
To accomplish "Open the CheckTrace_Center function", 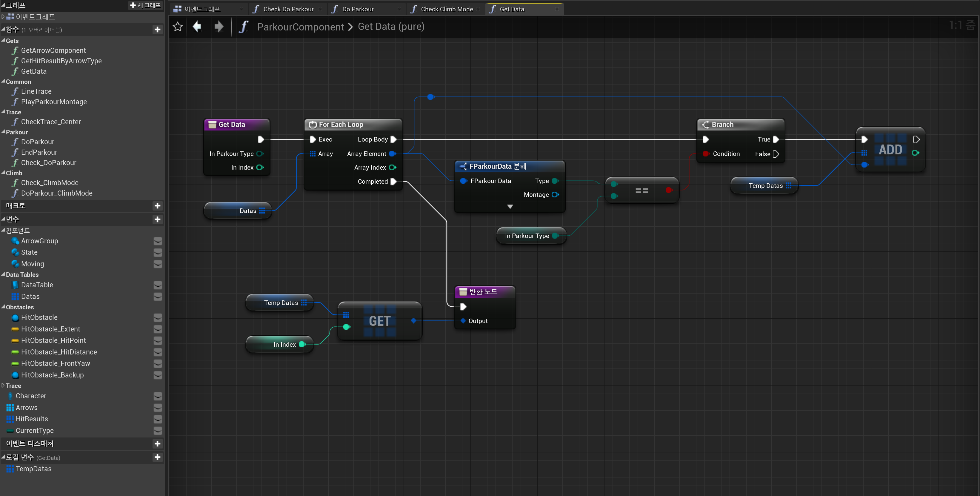I will pos(51,122).
